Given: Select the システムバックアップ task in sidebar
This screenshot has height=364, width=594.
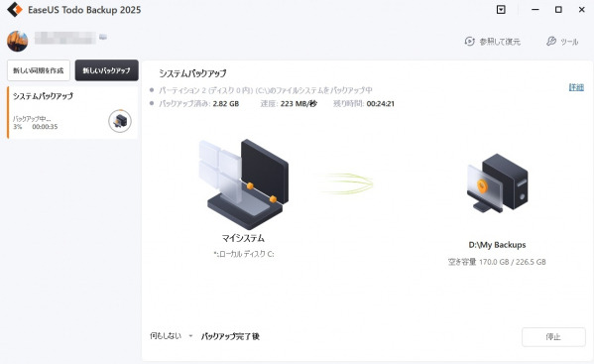Looking at the screenshot, I should (x=72, y=112).
